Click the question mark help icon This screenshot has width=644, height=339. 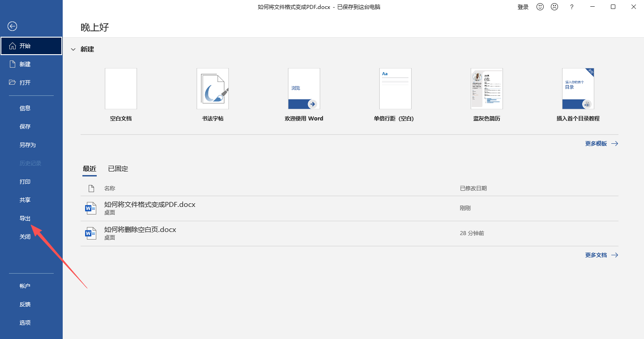pyautogui.click(x=572, y=7)
